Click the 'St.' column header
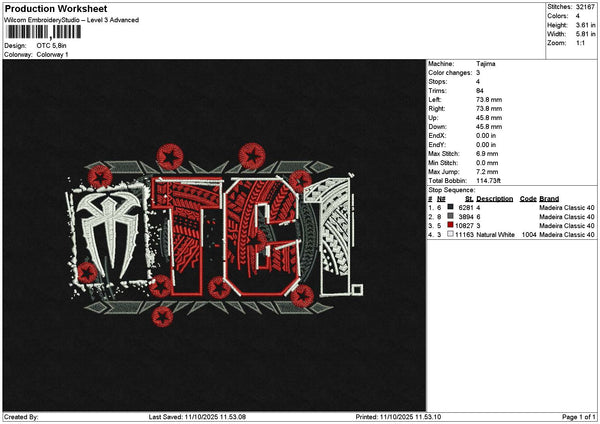The height and width of the screenshot is (424, 600). (x=470, y=199)
